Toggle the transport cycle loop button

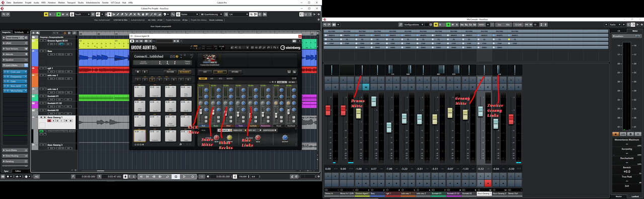(x=167, y=176)
